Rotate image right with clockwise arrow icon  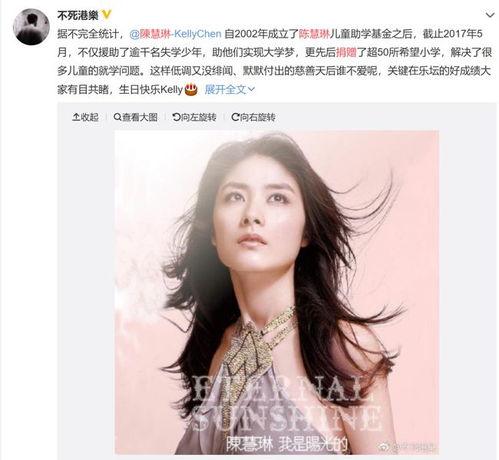click(235, 117)
